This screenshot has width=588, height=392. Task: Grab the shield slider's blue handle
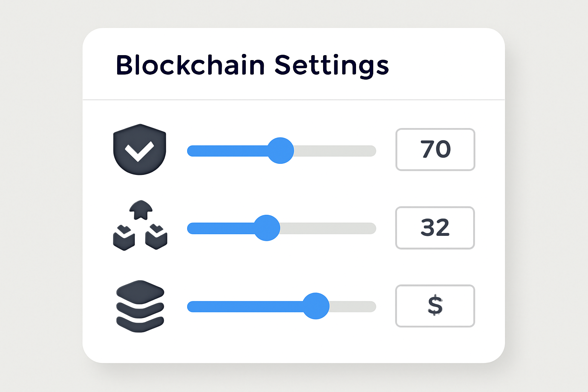coord(281,150)
